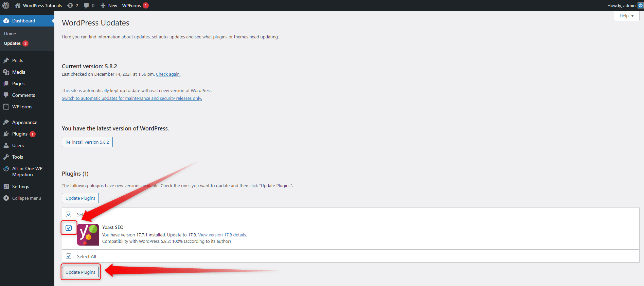The image size is (644, 286).
Task: Click the red WPForms notification badge in admin bar
Action: click(x=146, y=5)
